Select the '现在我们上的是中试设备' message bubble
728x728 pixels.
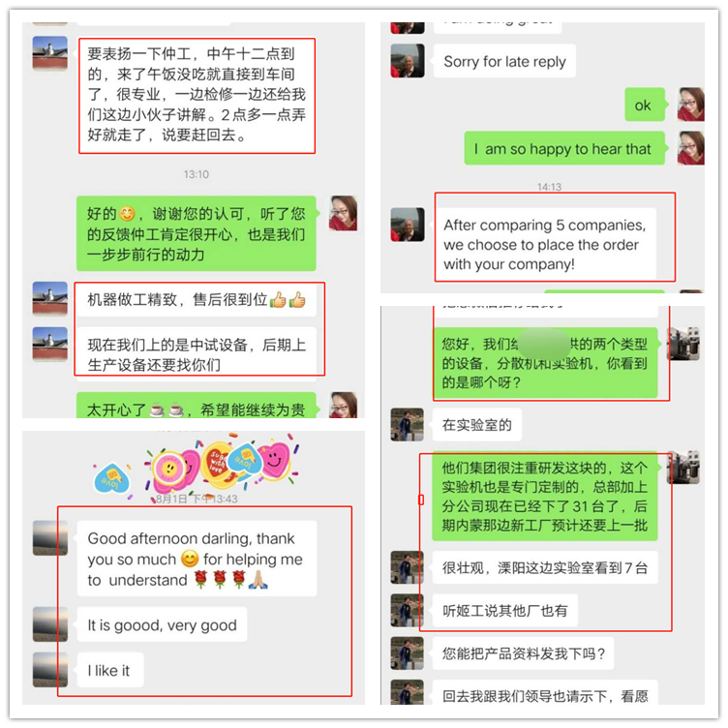(x=197, y=354)
